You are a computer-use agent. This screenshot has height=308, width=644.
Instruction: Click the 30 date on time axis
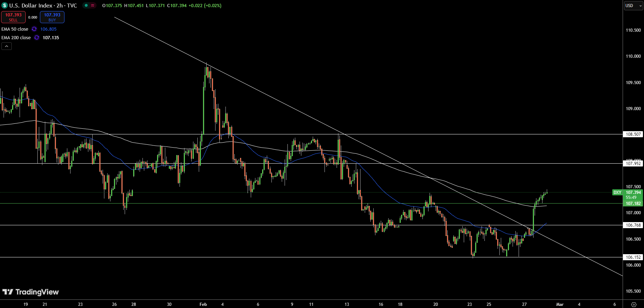click(169, 304)
